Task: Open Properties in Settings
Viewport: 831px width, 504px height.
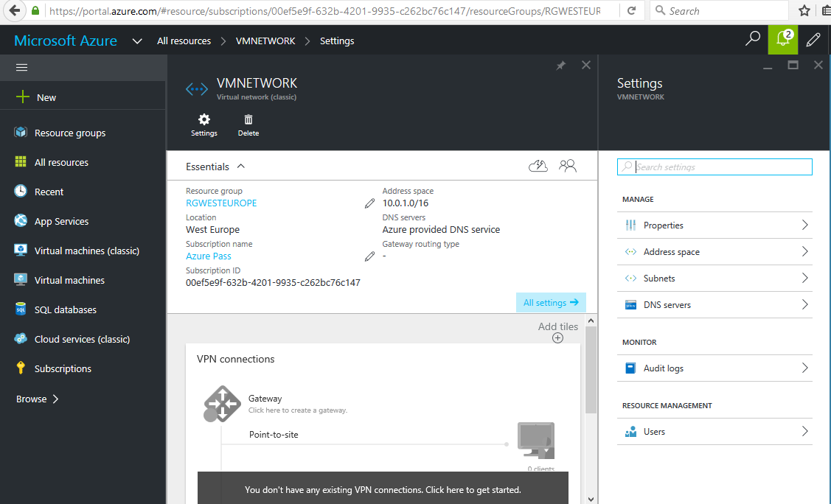Action: [x=714, y=225]
